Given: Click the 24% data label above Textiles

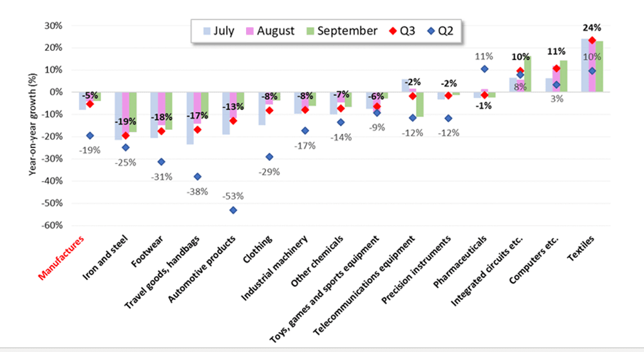Looking at the screenshot, I should pos(592,28).
